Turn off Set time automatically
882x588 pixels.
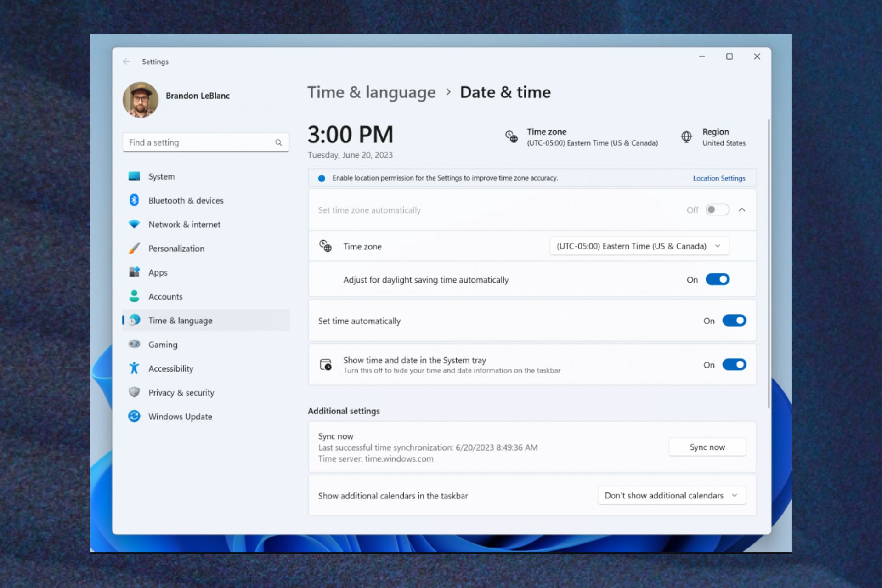coord(734,321)
